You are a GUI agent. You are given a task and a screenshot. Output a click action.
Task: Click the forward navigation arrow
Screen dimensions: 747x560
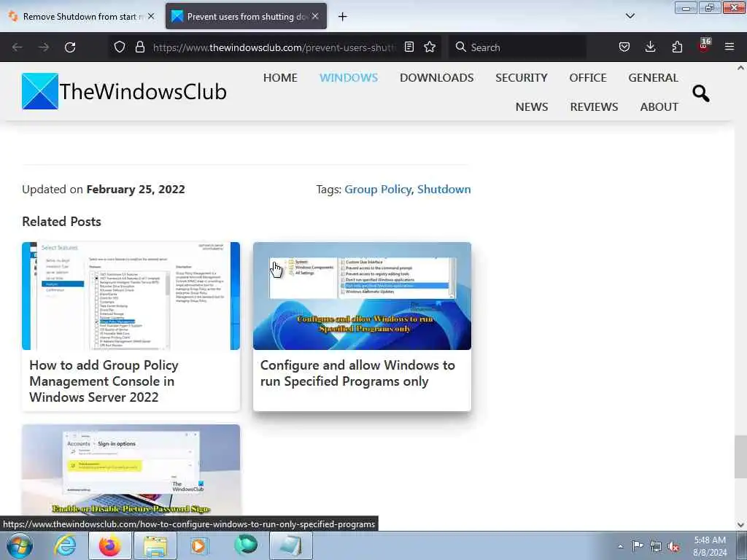click(44, 47)
